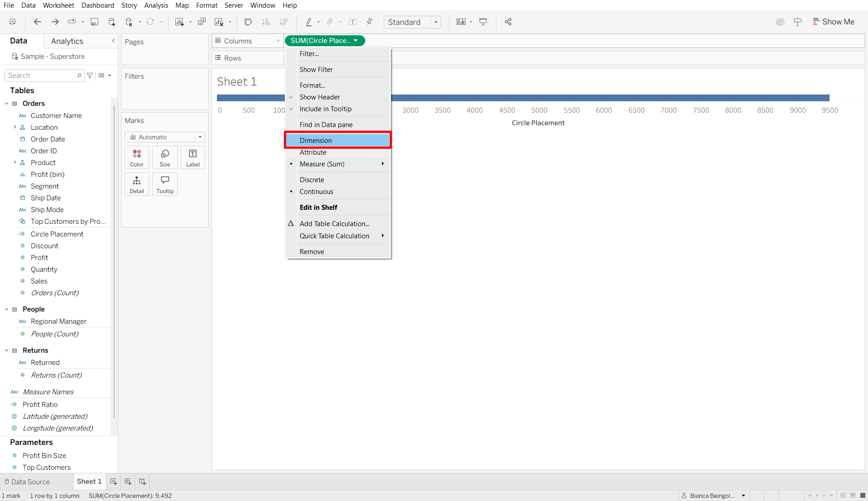Click the Tooltip card in Marks

click(165, 184)
